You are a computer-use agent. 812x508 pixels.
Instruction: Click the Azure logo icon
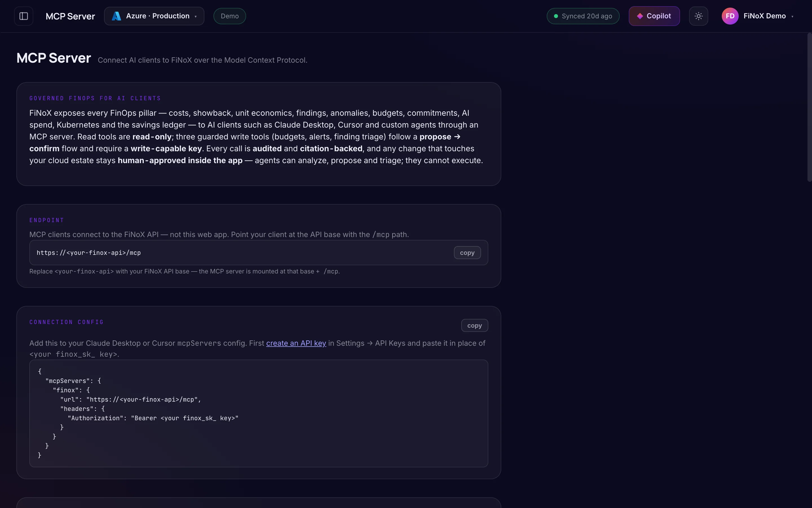116,16
